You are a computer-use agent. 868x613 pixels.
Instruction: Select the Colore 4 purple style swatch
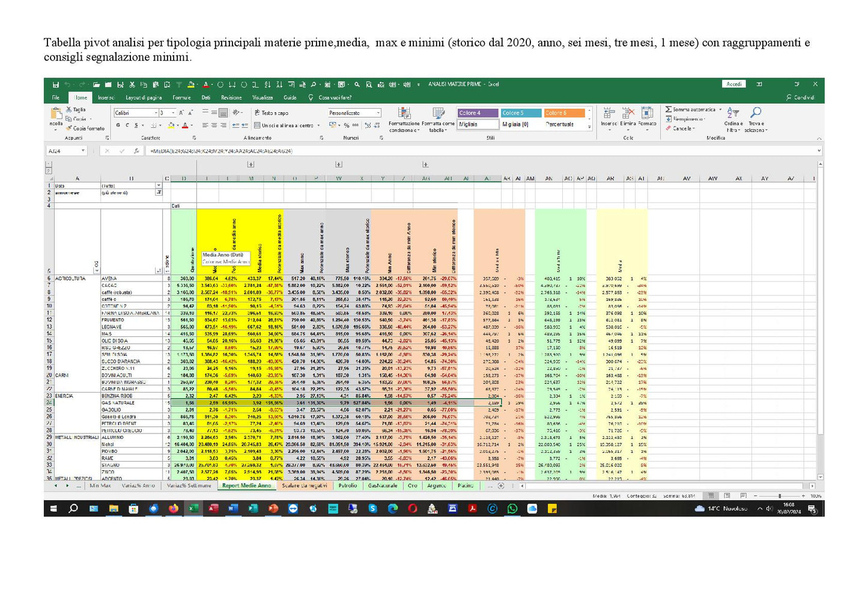pos(476,113)
